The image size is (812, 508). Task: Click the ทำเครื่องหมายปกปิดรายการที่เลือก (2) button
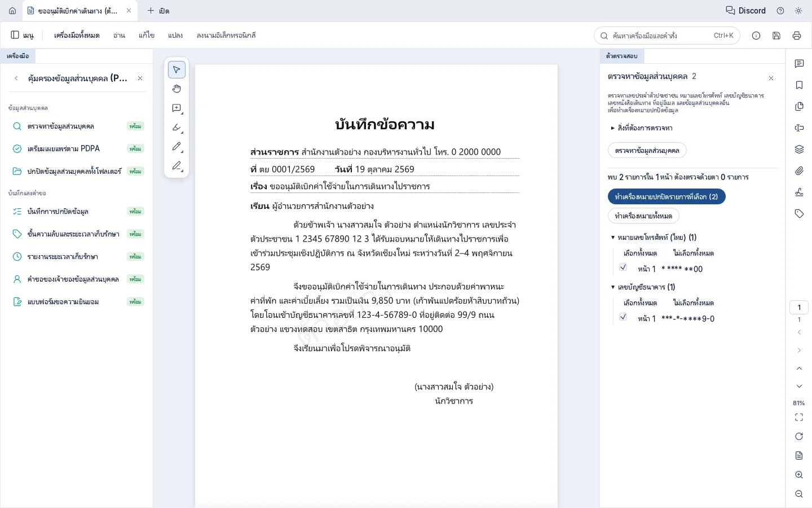pyautogui.click(x=667, y=197)
